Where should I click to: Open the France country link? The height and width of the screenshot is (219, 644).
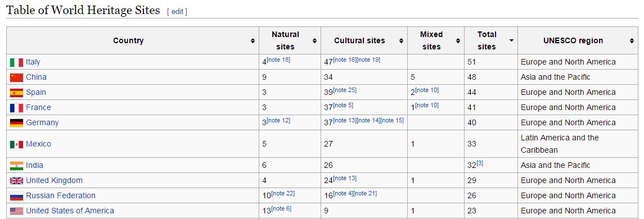(x=38, y=107)
